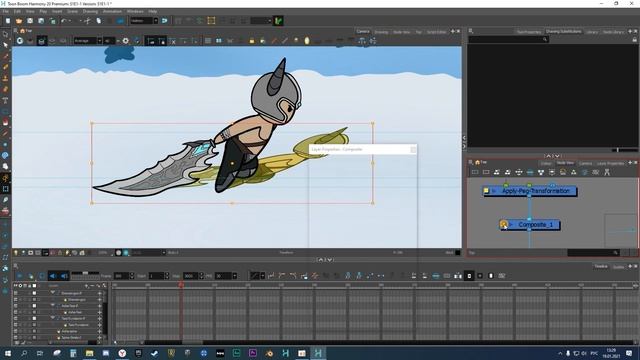Click the gear settings icon in Camera toolbar

click(126, 41)
